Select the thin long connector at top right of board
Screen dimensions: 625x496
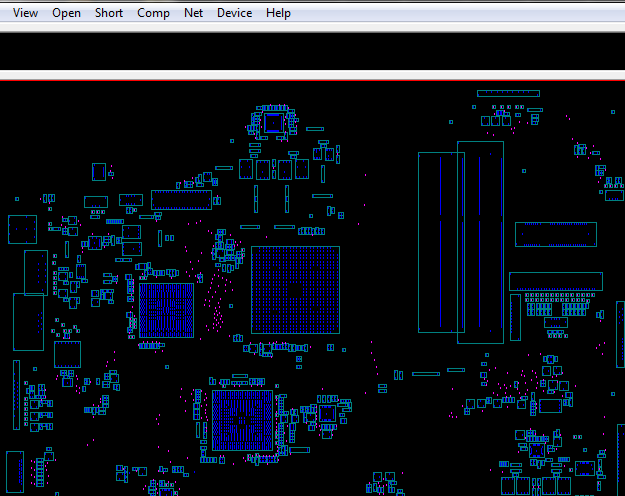click(508, 93)
